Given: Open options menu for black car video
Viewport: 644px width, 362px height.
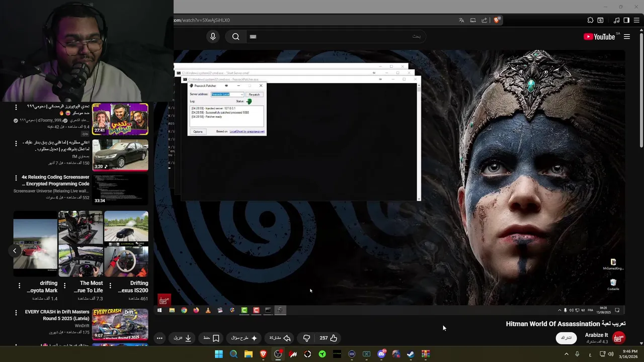Looking at the screenshot, I should 16,143.
